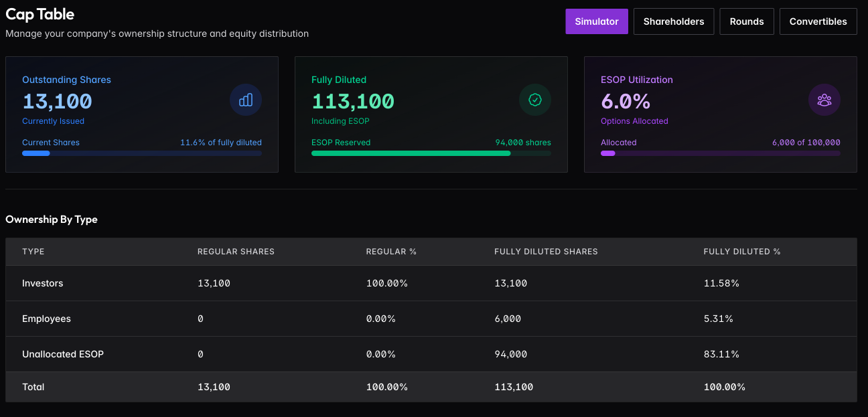Click the blue Current Shares progress bar

point(142,153)
